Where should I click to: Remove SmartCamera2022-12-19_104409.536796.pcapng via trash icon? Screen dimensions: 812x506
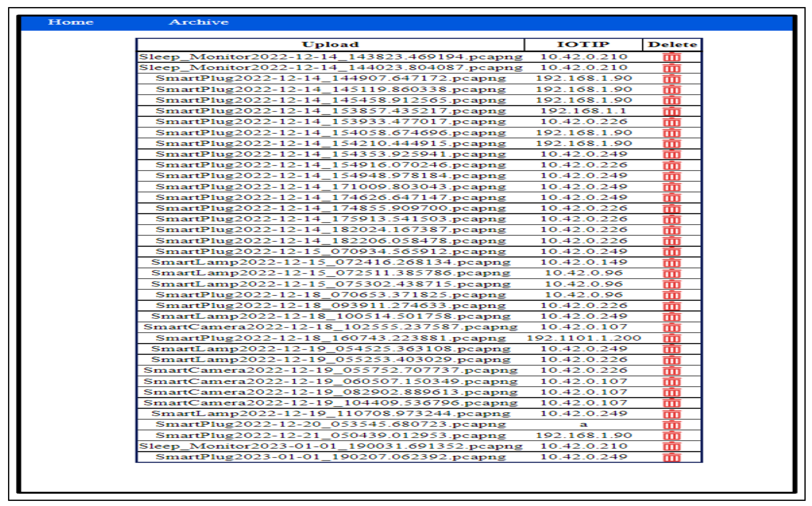[671, 403]
